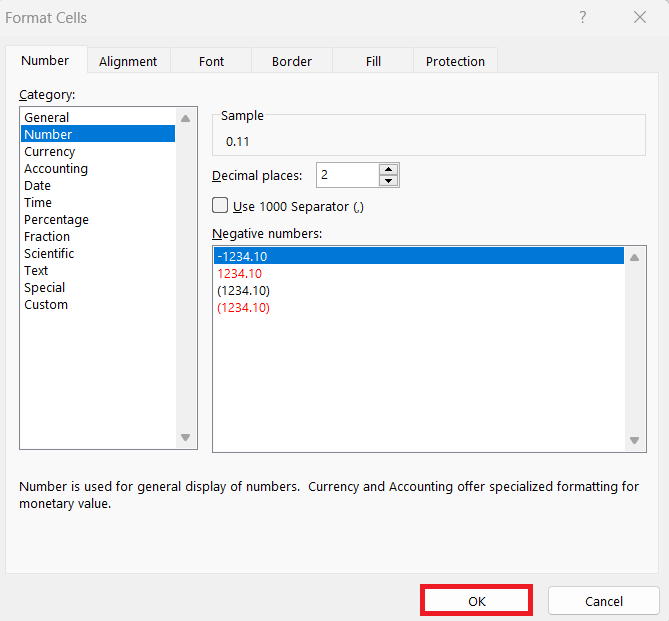Image resolution: width=669 pixels, height=621 pixels.
Task: Choose Percentage category
Action: coord(98,219)
